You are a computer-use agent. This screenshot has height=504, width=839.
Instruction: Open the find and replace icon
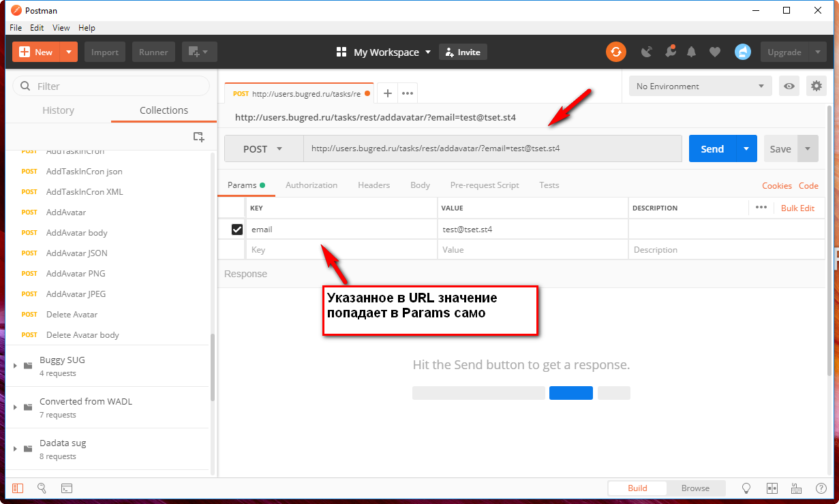point(42,488)
